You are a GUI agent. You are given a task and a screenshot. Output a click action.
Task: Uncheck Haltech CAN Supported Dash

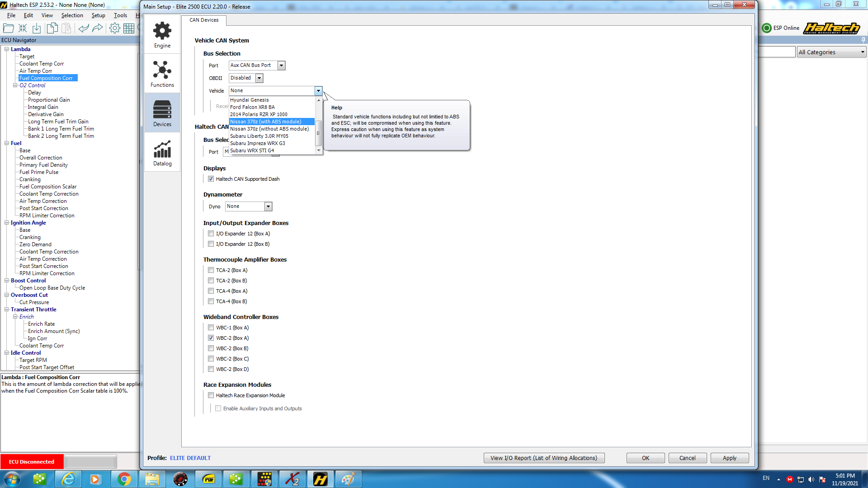[211, 179]
